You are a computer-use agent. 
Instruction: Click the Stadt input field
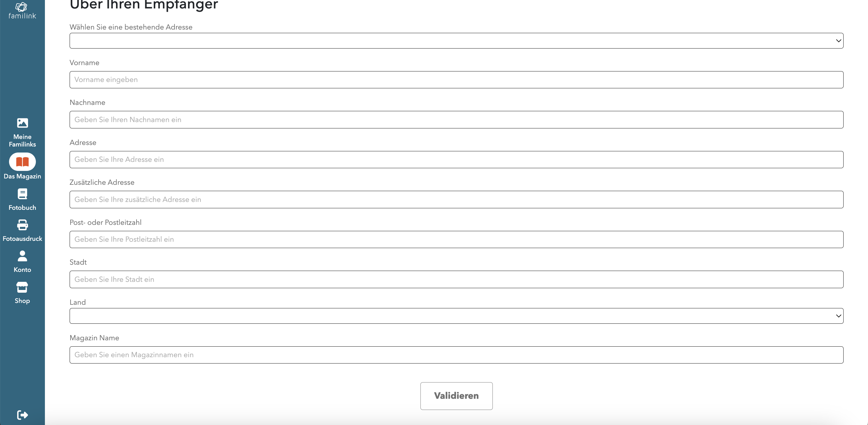tap(456, 279)
